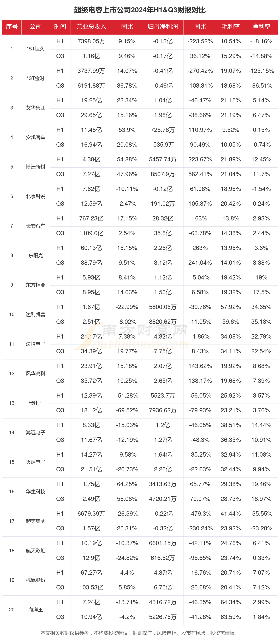Viewport: 280px width, 644px height.
Task: Select the 毛利率 header cell
Action: pyautogui.click(x=231, y=27)
